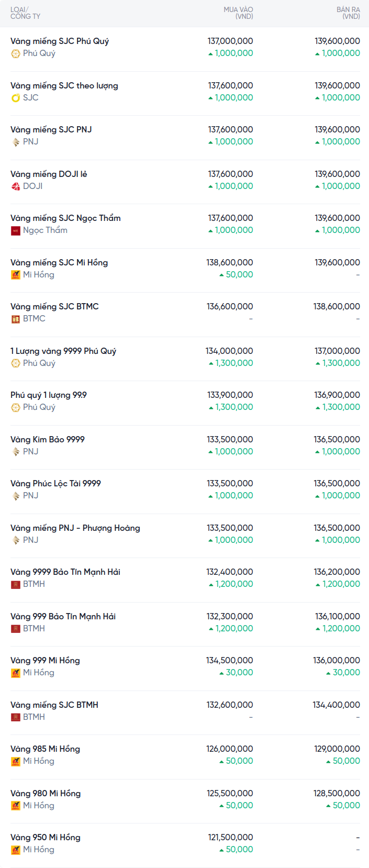Sort by the BÁN RA (VND) column header
Viewport: 369px width, 868px height.
348,13
